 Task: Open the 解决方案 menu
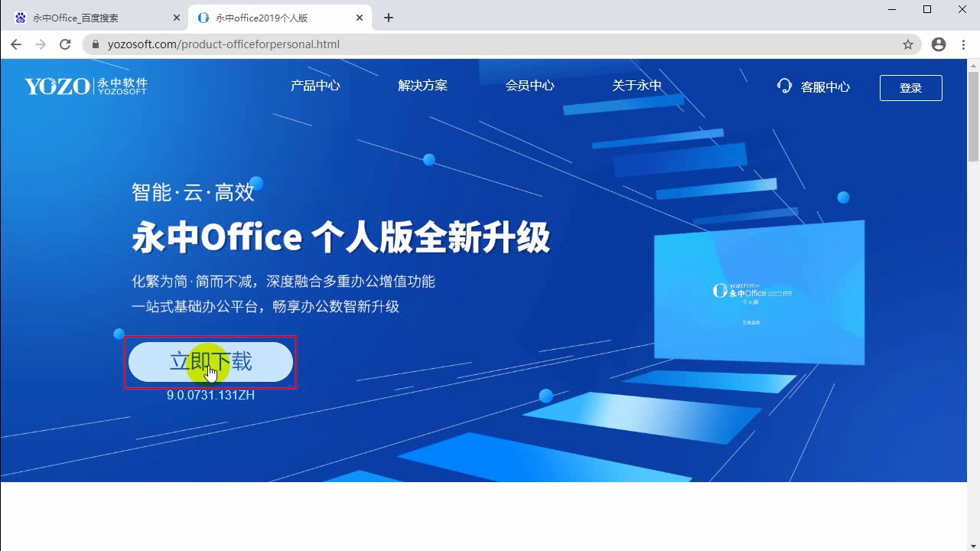click(422, 86)
